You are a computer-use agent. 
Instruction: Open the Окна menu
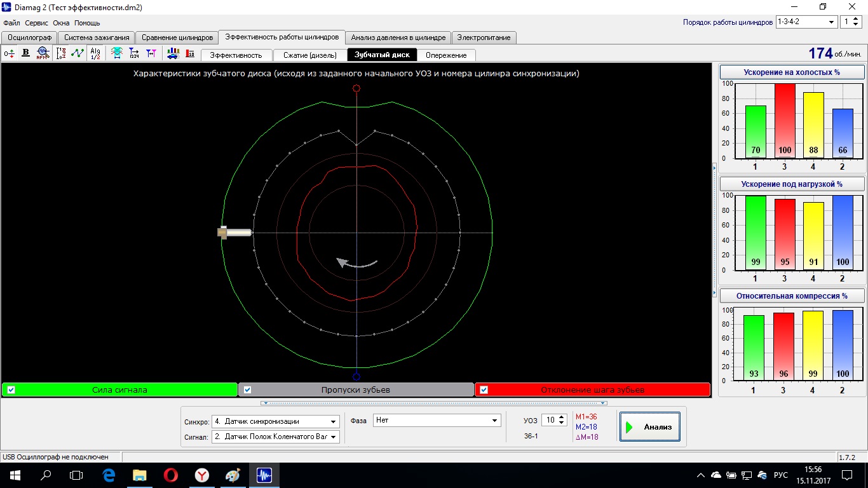pos(61,23)
